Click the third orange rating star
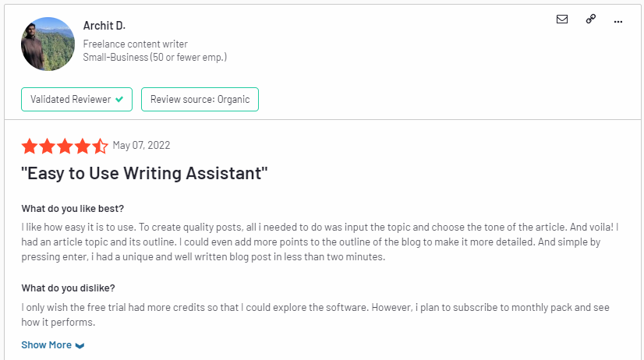Viewport: 644px width, 360px height. point(65,146)
